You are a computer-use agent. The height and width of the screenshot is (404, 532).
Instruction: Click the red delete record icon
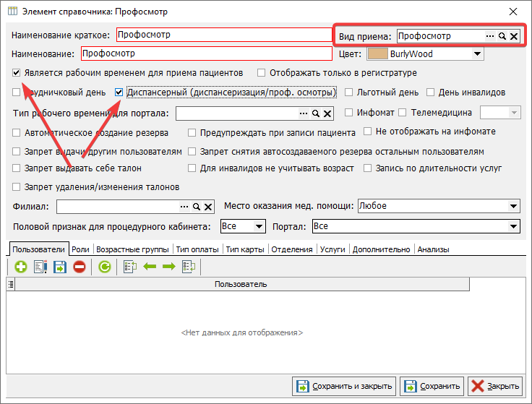point(80,267)
